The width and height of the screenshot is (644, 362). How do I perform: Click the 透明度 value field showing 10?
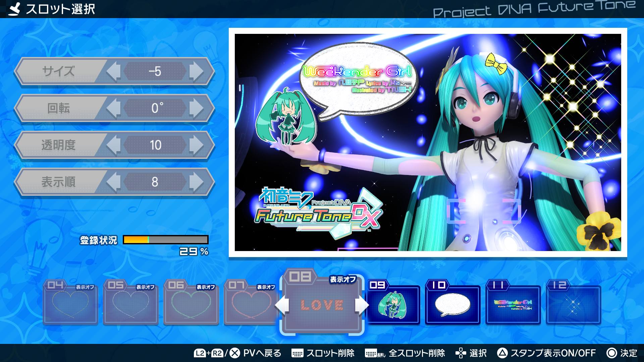(155, 145)
